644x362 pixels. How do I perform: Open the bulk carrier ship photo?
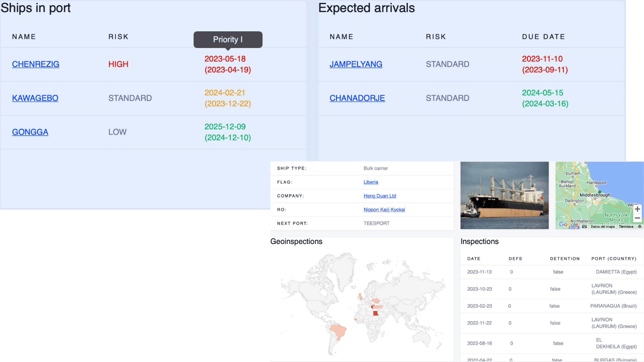pyautogui.click(x=504, y=195)
